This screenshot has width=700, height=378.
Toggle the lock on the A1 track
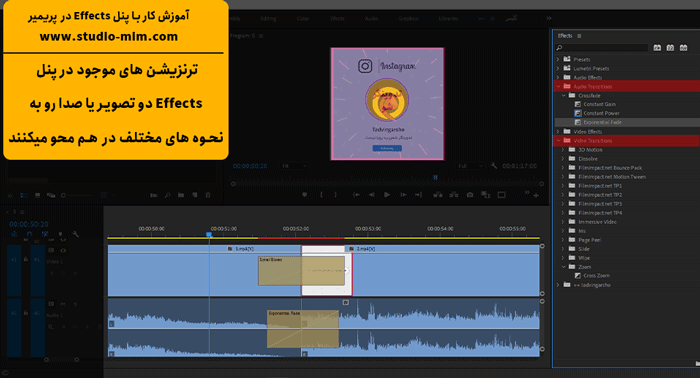coord(26,313)
